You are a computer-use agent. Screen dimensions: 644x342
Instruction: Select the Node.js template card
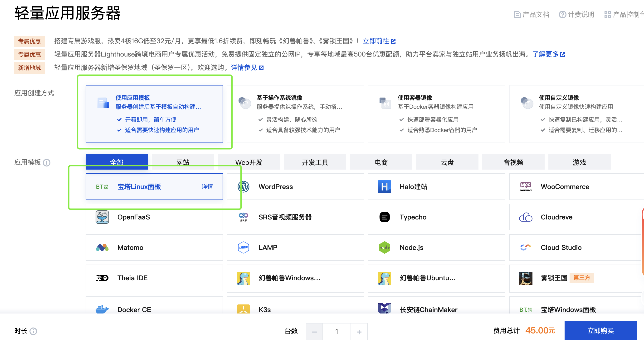[436, 247]
